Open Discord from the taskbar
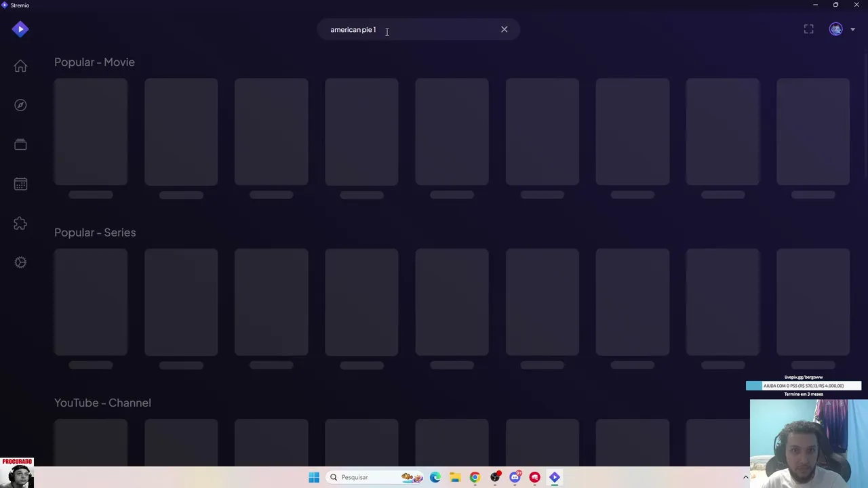This screenshot has height=488, width=868. [515, 477]
